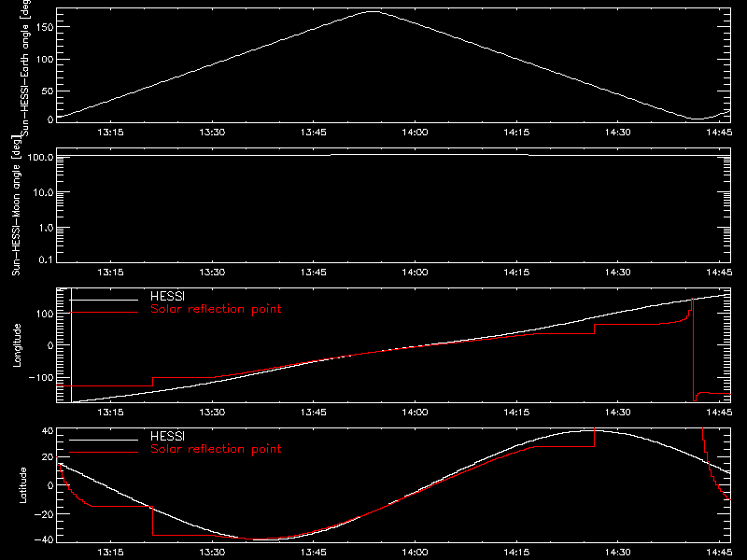This screenshot has height=560, width=747.
Task: Click the "13:45" time label under Latitude plot
Action: [314, 553]
